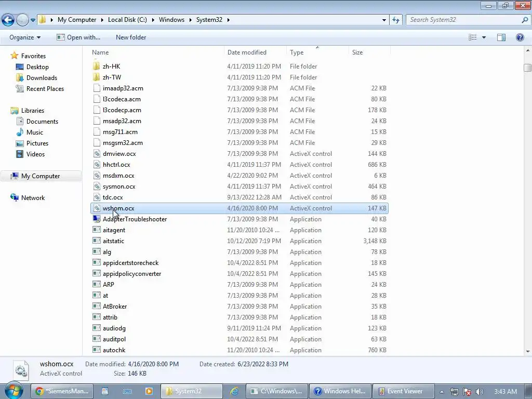
Task: Select the AtBroker application icon
Action: 97,306
